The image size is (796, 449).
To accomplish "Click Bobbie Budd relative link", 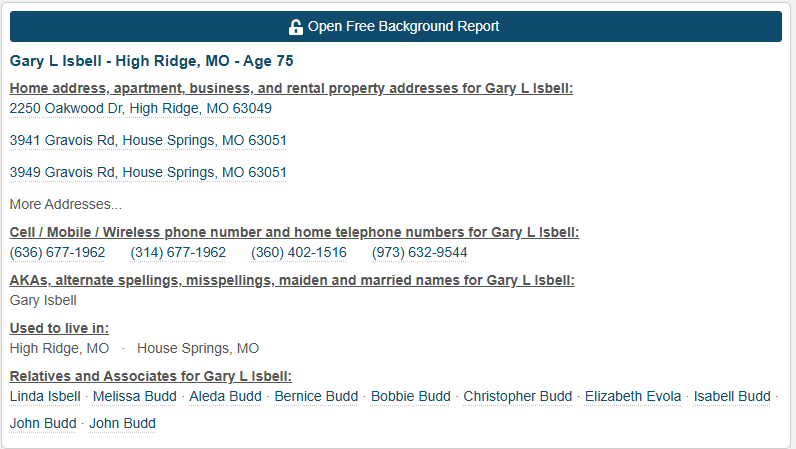I will tap(410, 396).
